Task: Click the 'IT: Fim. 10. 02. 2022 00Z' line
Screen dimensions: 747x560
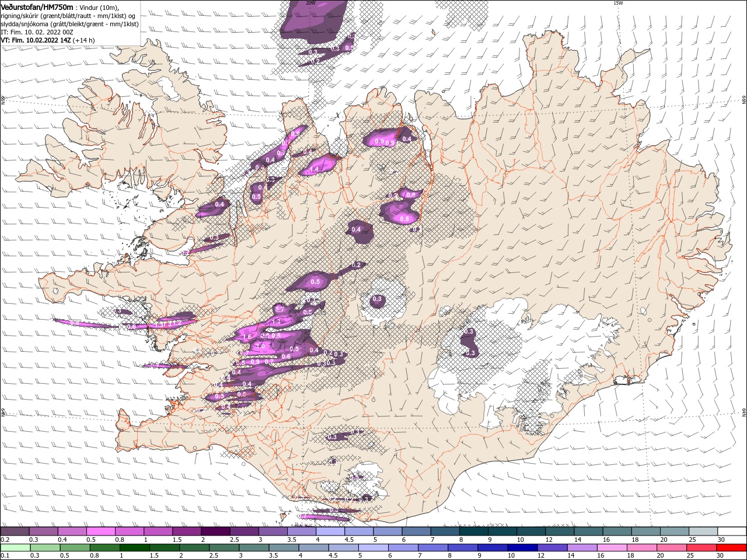Action: pyautogui.click(x=37, y=32)
